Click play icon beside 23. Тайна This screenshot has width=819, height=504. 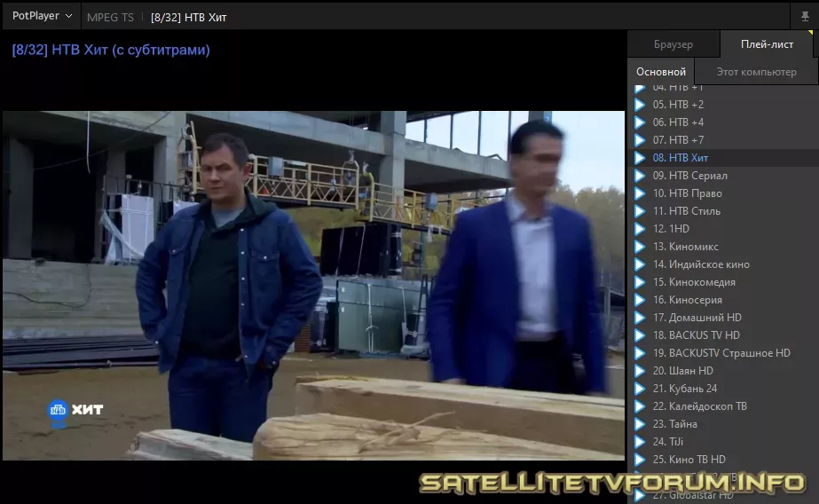click(x=640, y=424)
